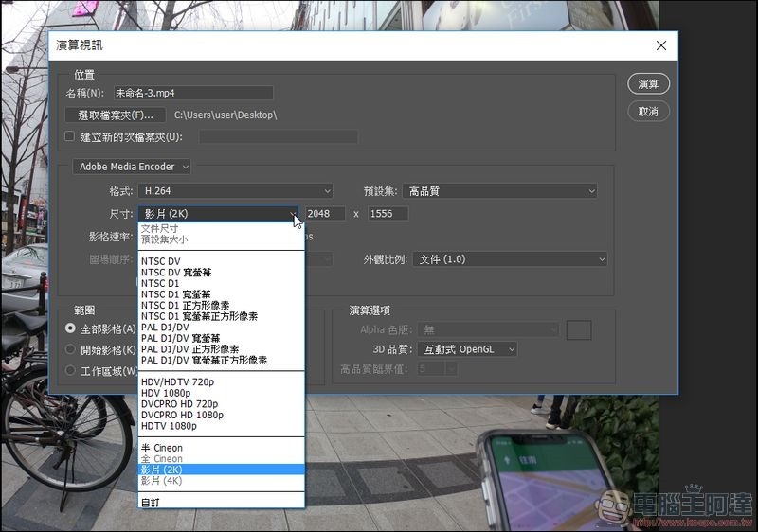The width and height of the screenshot is (758, 532).
Task: Select the 開始影格 radio button
Action: (70, 349)
